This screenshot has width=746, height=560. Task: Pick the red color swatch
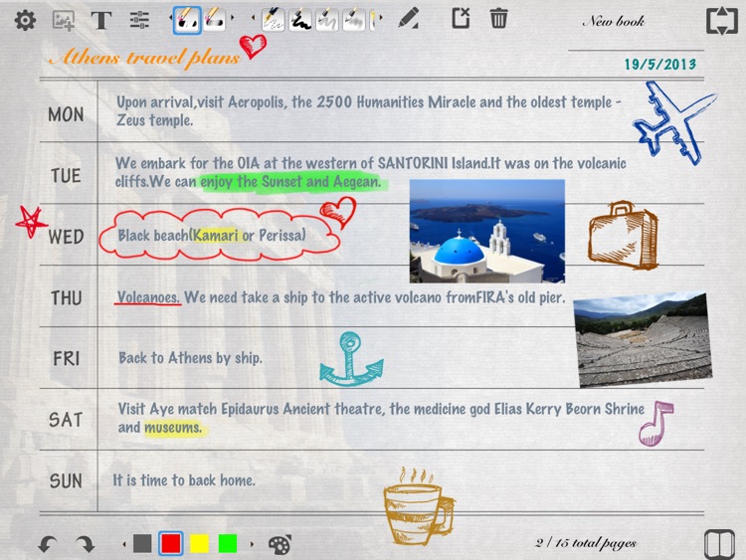[171, 543]
